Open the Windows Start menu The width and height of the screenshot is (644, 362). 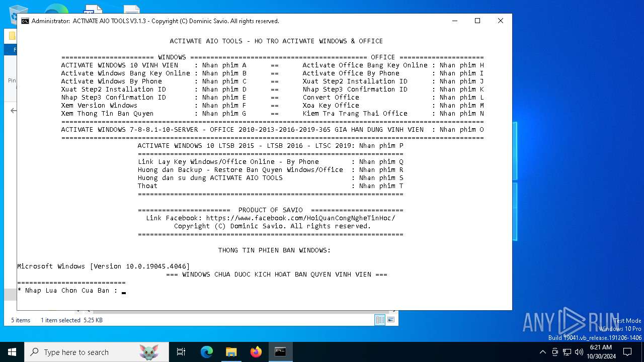[12, 352]
